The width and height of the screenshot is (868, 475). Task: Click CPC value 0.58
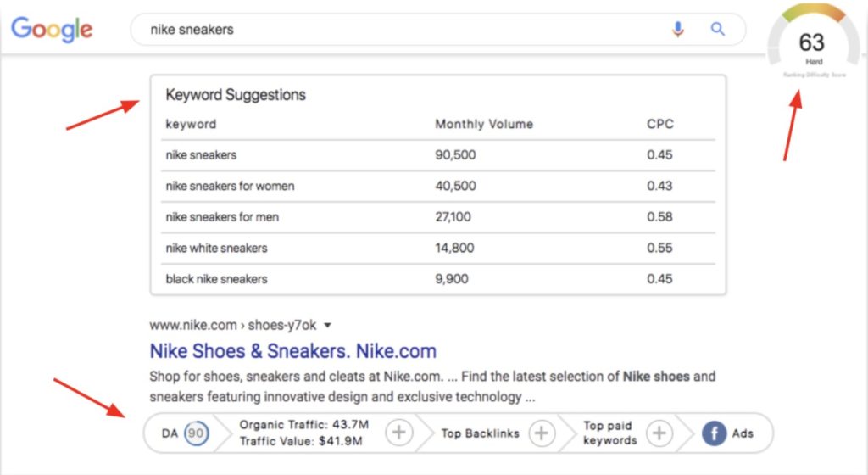(x=659, y=217)
